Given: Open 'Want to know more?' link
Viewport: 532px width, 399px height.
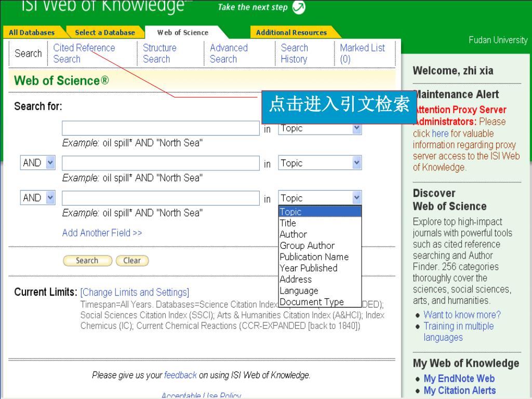Looking at the screenshot, I should coord(462,314).
